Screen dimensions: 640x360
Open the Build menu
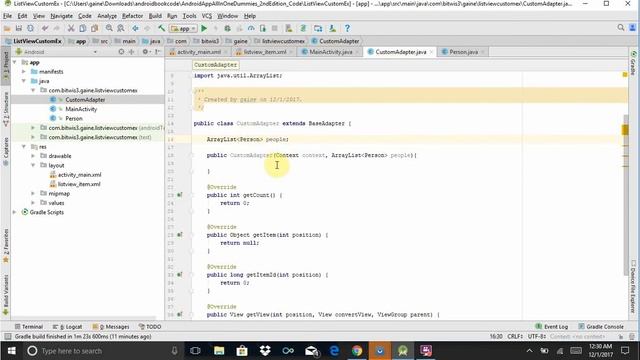click(x=155, y=16)
